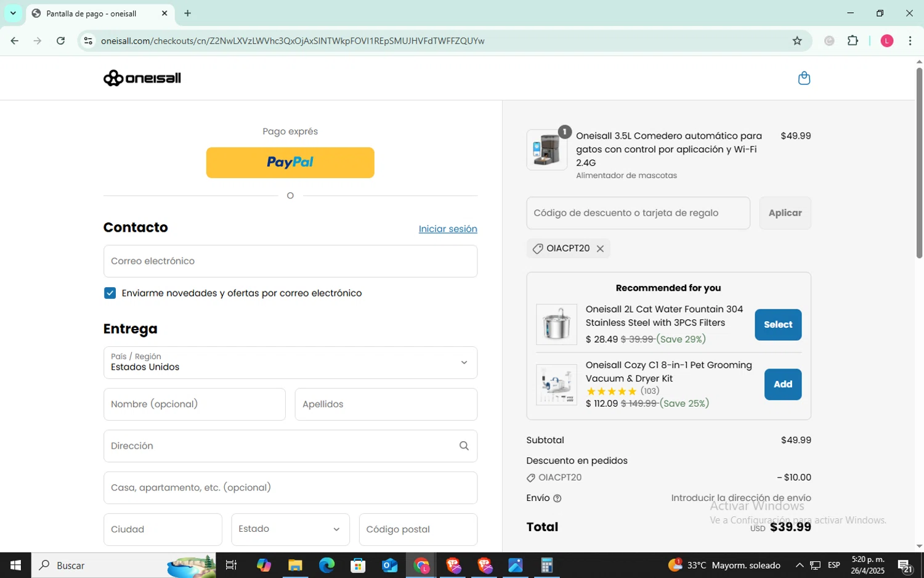Open a new browser tab
This screenshot has width=924, height=578.
(x=187, y=13)
